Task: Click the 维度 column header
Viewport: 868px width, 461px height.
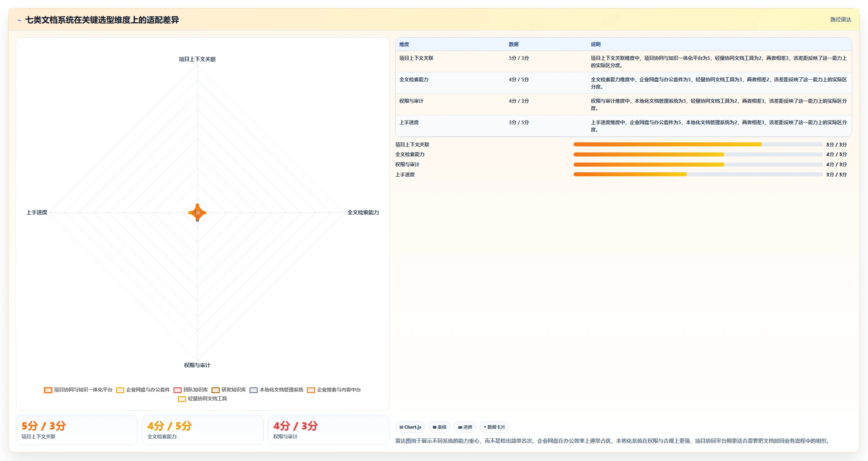Action: click(404, 44)
